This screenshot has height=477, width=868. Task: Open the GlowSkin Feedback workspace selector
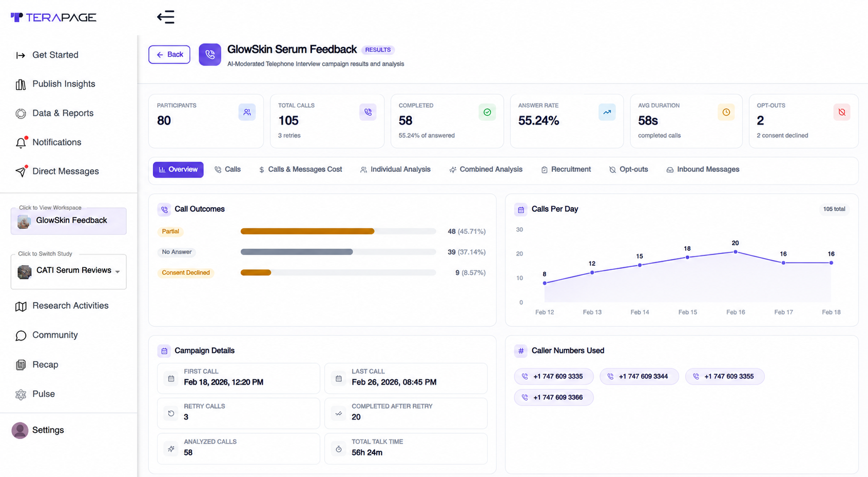point(69,221)
